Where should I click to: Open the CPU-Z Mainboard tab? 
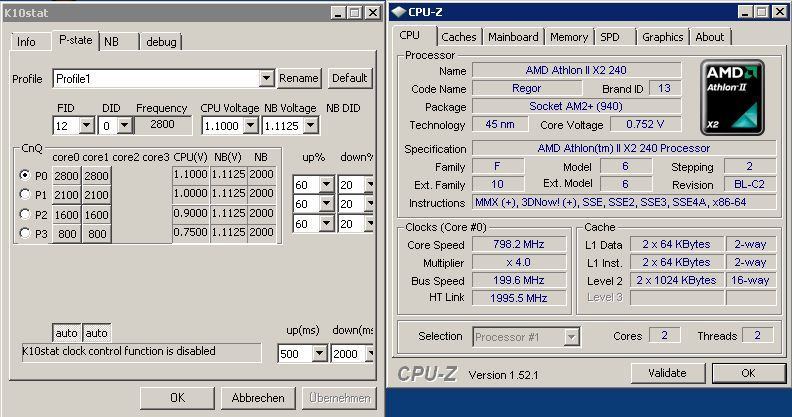pyautogui.click(x=513, y=37)
